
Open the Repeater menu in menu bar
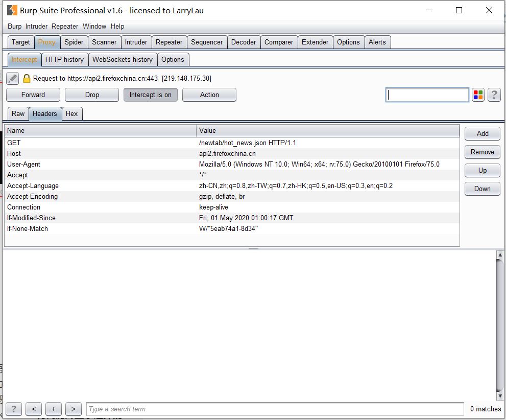point(65,27)
